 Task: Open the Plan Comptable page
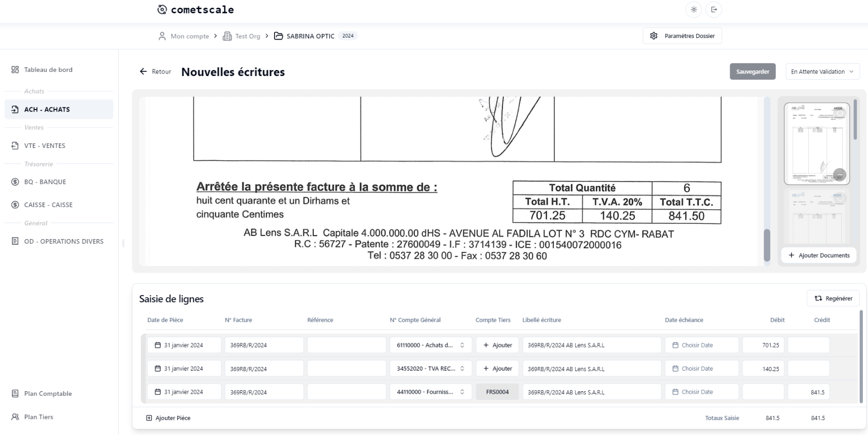48,394
